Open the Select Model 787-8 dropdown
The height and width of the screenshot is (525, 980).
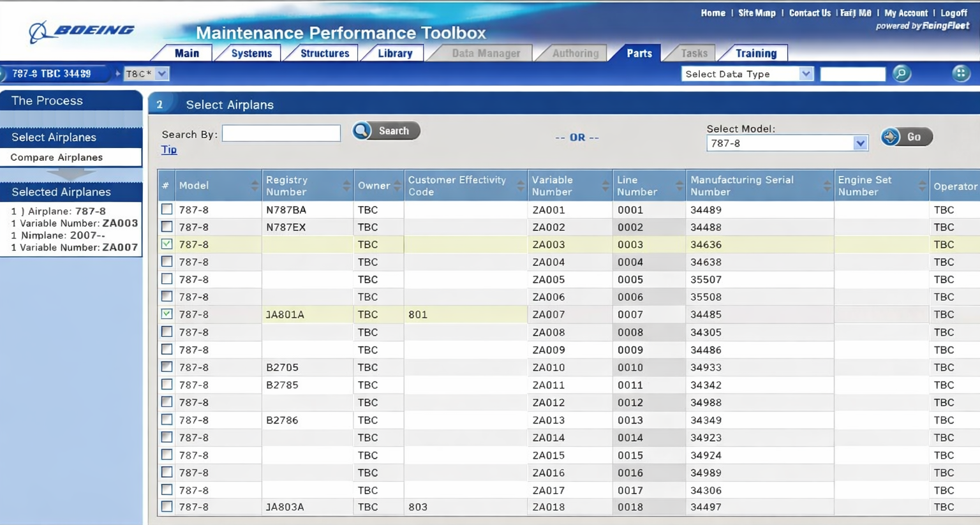tap(787, 144)
